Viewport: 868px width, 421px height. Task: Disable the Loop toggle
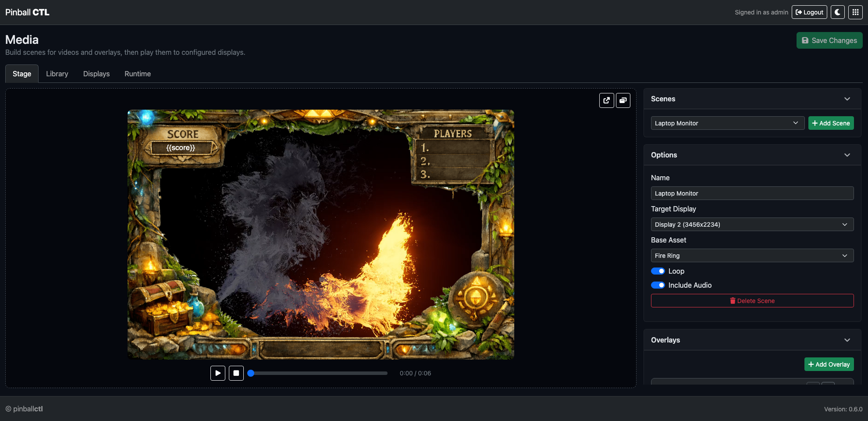pos(658,271)
